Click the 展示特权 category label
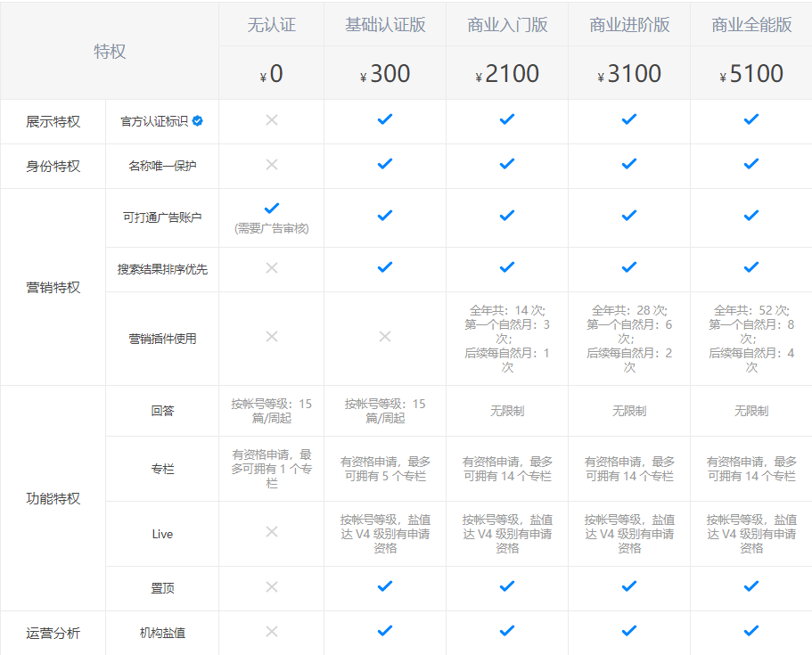The height and width of the screenshot is (655, 812). click(x=53, y=122)
